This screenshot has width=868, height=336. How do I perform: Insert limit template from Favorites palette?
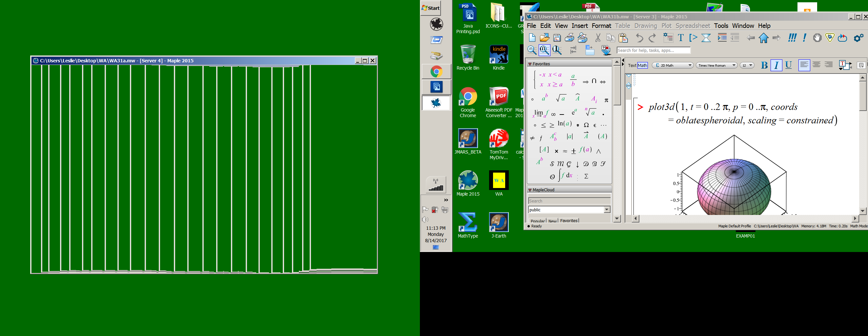[x=541, y=113]
